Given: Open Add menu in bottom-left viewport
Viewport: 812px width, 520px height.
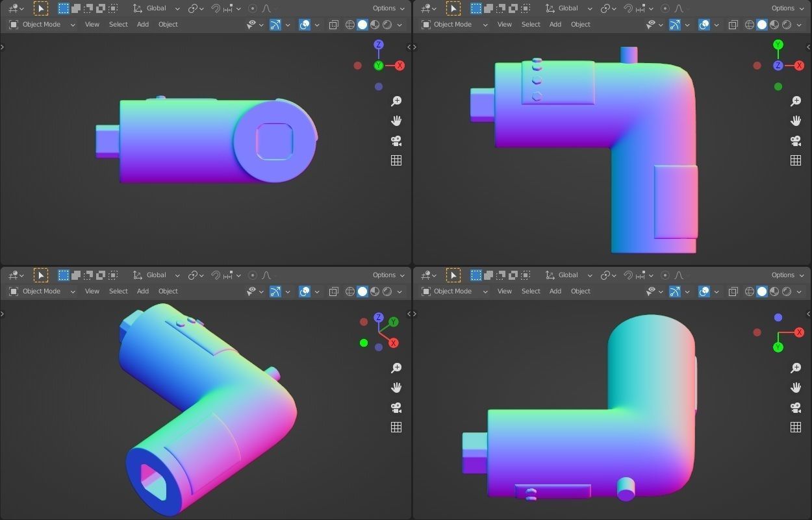Looking at the screenshot, I should click(143, 291).
